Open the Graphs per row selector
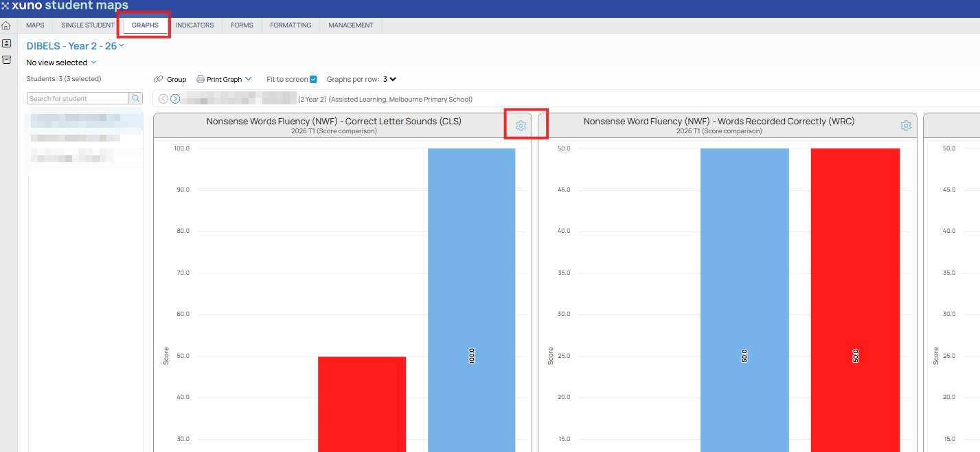 pos(390,79)
